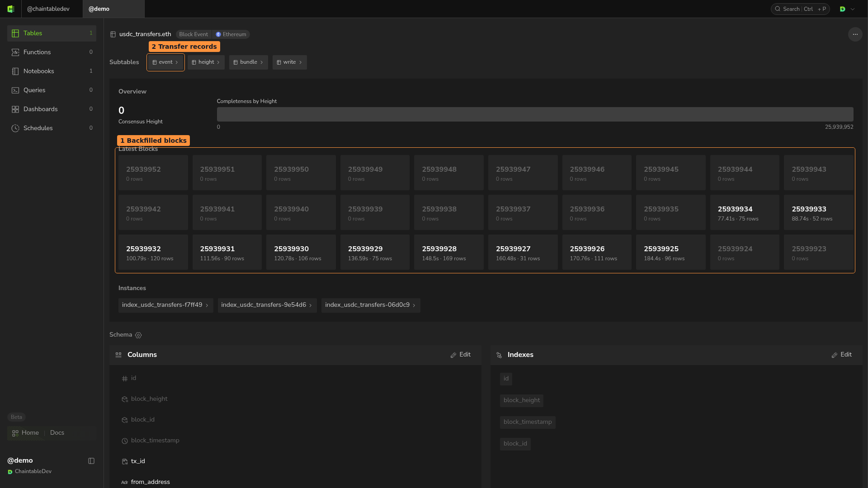Open block 25939934 card
The height and width of the screenshot is (488, 868).
(x=745, y=212)
